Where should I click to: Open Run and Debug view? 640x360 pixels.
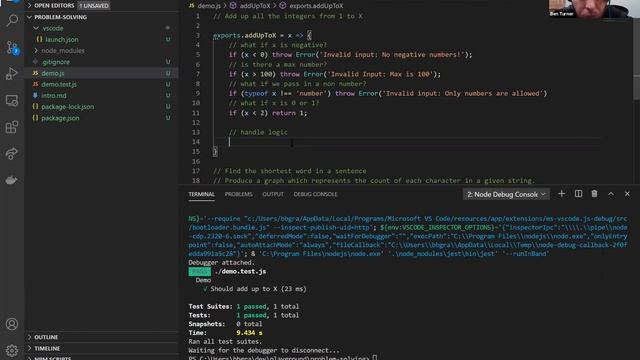point(12,74)
